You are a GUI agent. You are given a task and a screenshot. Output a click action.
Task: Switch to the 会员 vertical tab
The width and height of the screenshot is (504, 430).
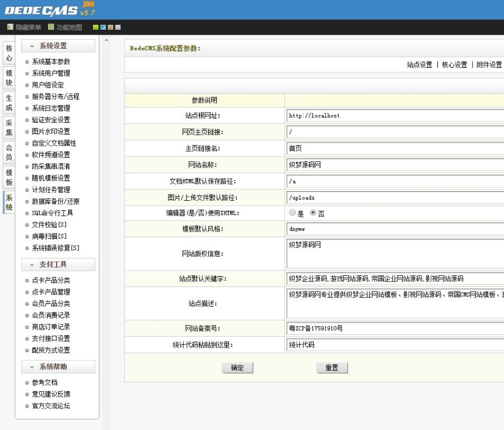9,152
